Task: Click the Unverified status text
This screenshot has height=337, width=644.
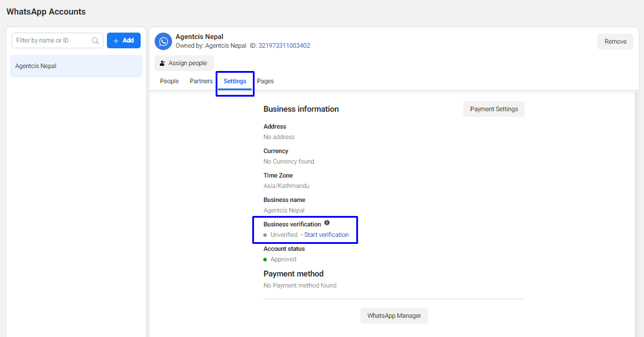Action: pyautogui.click(x=284, y=235)
